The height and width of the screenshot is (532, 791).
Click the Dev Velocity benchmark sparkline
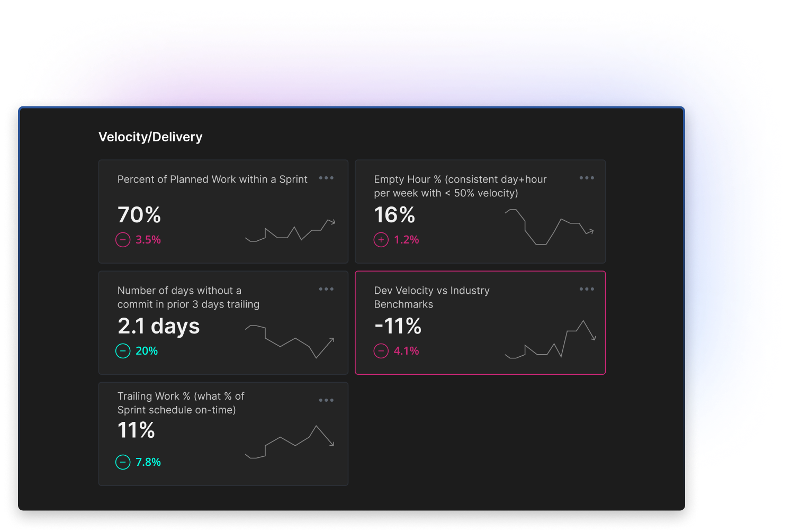click(550, 340)
